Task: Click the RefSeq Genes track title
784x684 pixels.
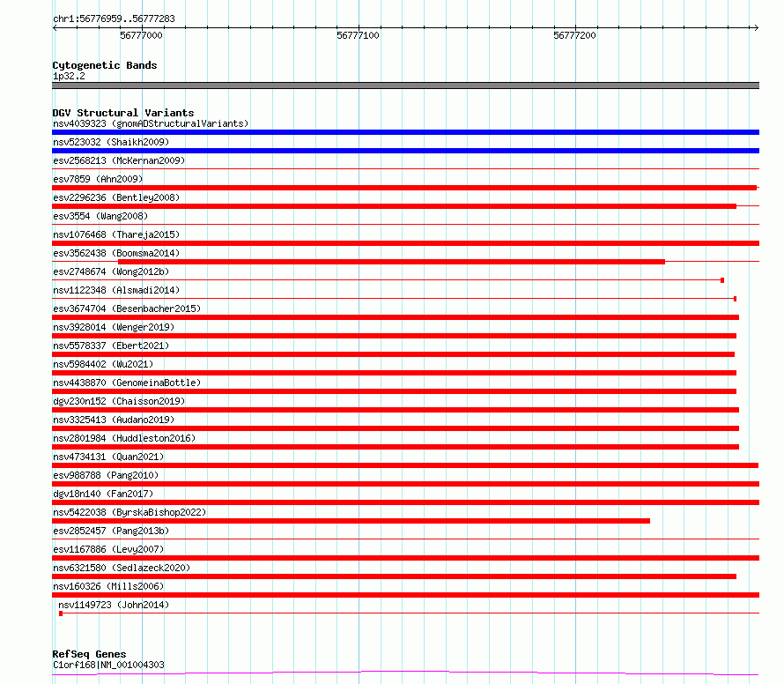Action: point(89,654)
